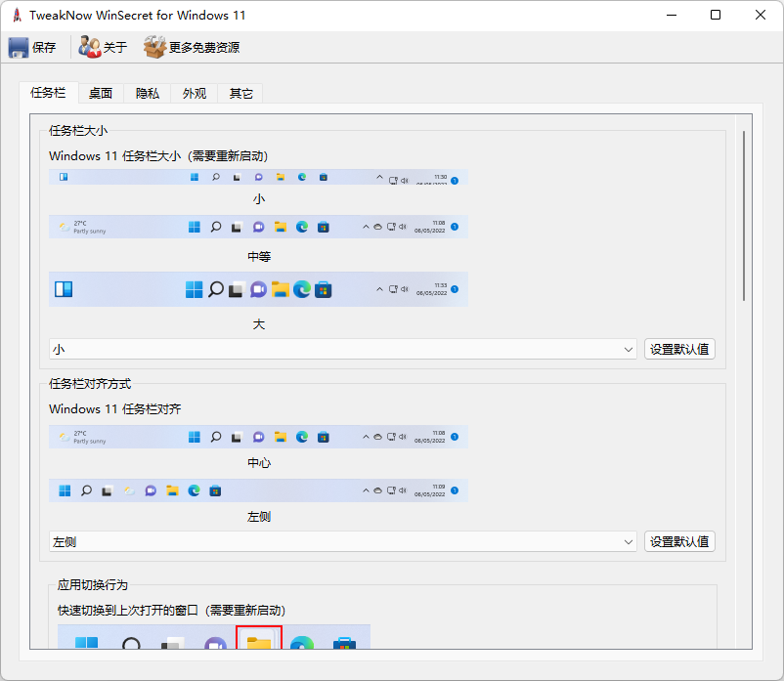Screen dimensions: 784x681
Task: Click the Microsoft Store icon in the 小 preview
Action: 323,177
